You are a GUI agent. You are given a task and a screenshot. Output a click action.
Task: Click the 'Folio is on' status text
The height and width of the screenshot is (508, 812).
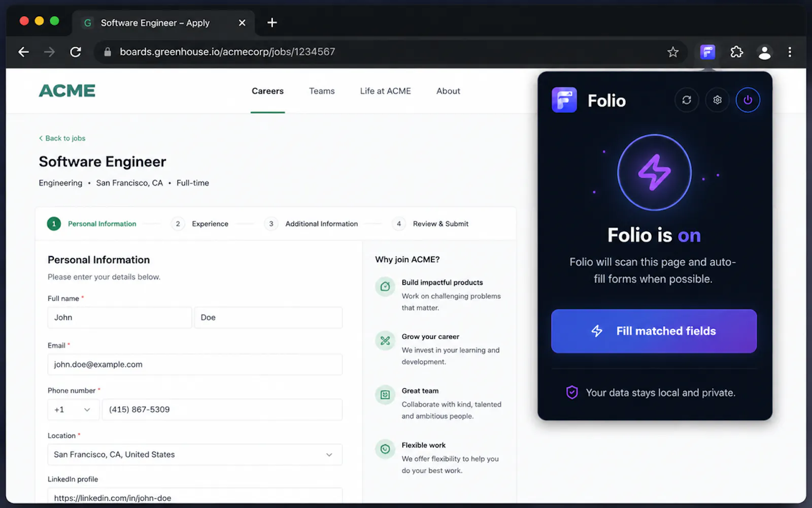(x=654, y=235)
